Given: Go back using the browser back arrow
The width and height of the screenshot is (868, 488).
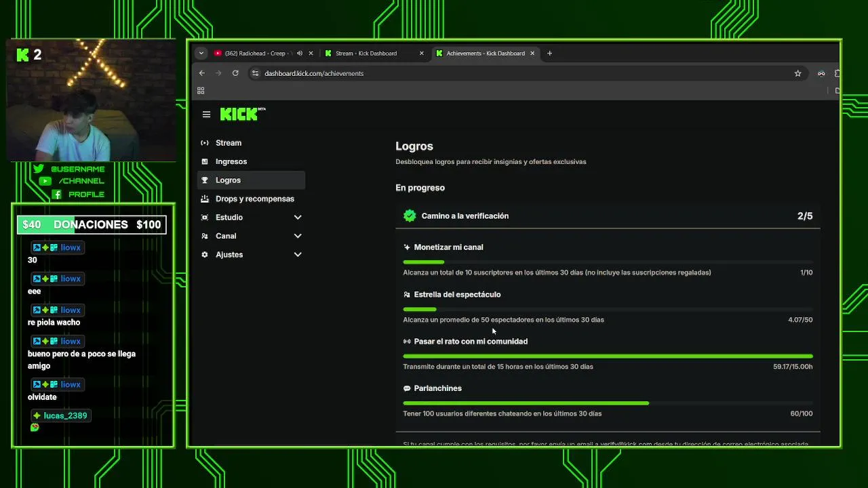Looking at the screenshot, I should tap(201, 73).
